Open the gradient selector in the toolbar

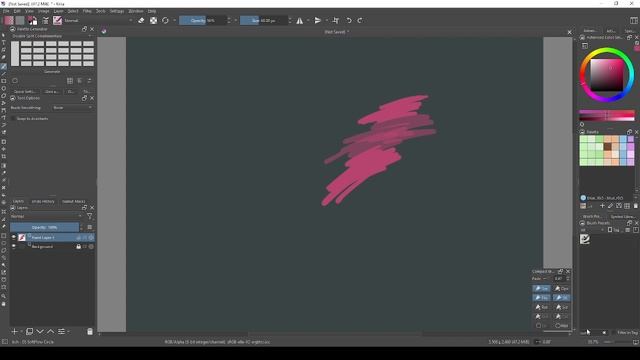(9, 20)
